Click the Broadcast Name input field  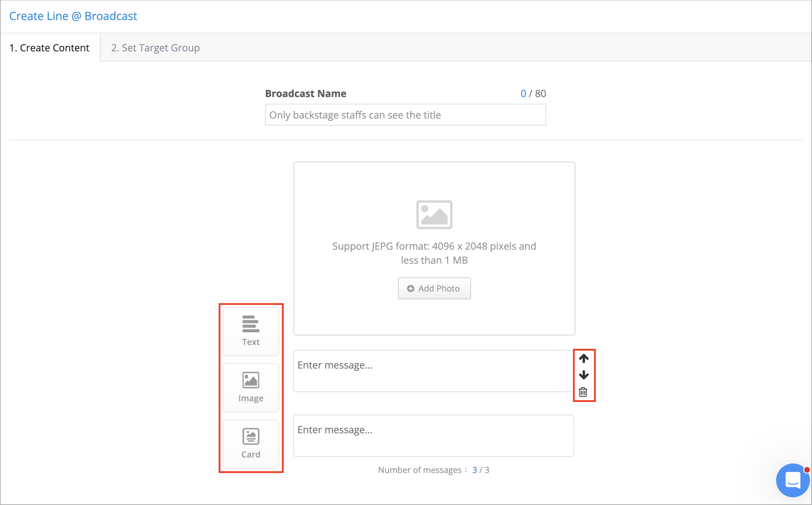405,115
